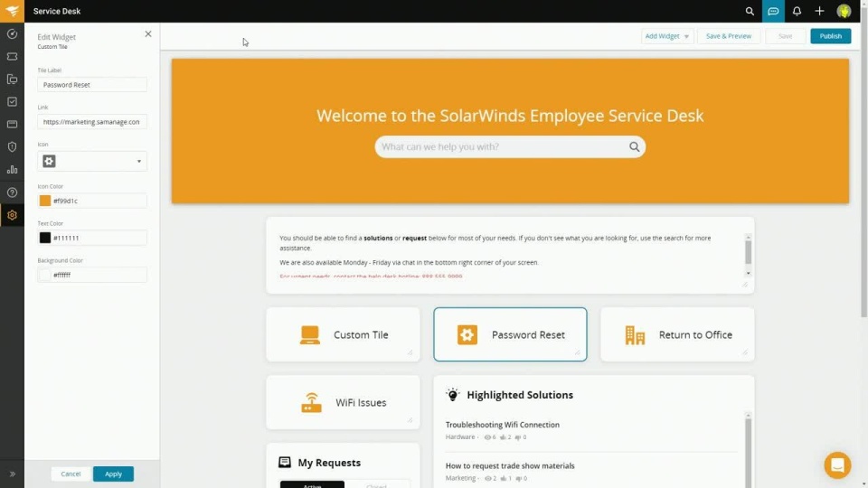868x488 pixels.
Task: Open the notifications bell
Action: tap(797, 11)
